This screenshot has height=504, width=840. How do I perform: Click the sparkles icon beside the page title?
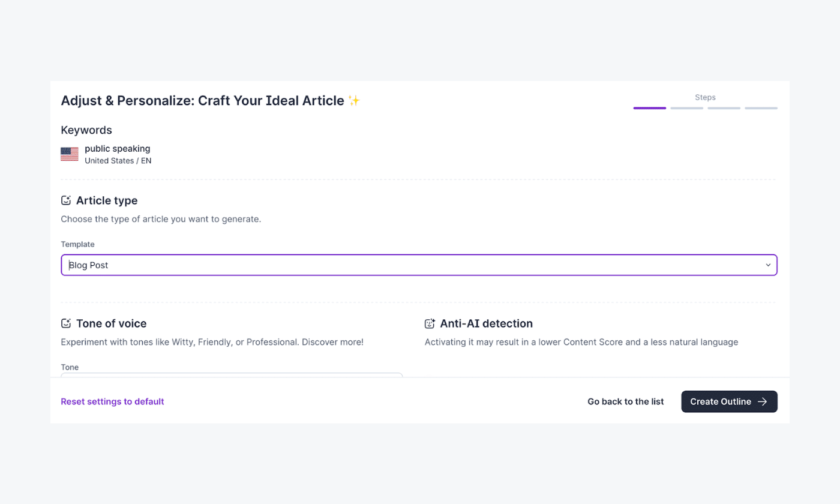pyautogui.click(x=354, y=101)
